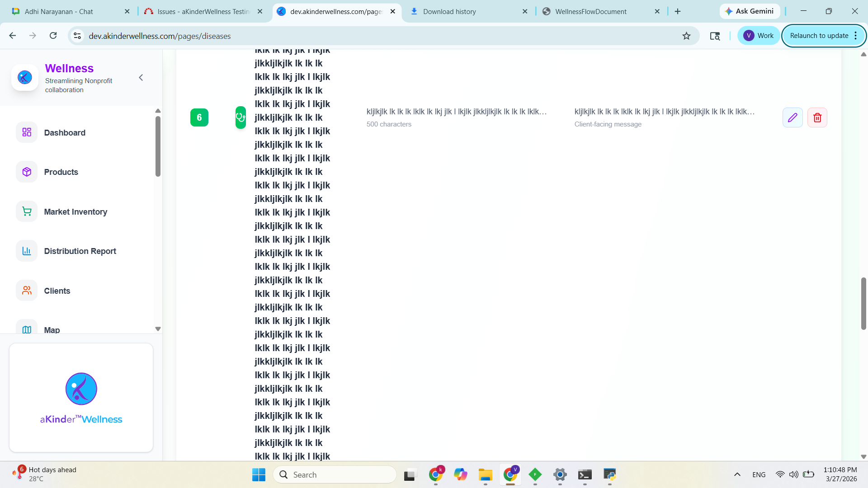
Task: Click the red trash delete icon
Action: click(x=817, y=117)
